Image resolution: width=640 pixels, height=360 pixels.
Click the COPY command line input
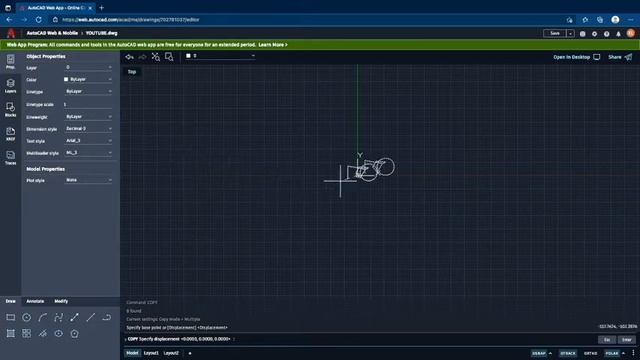[x=359, y=339]
